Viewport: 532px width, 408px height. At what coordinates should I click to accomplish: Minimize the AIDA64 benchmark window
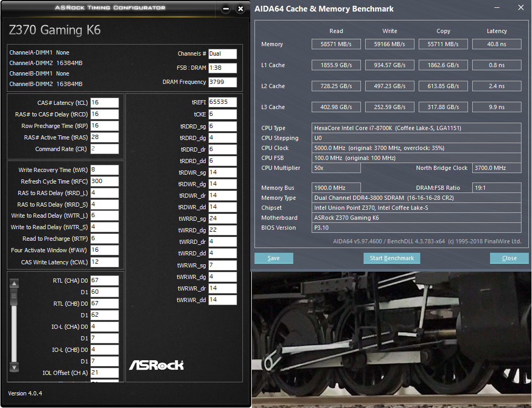pos(497,8)
